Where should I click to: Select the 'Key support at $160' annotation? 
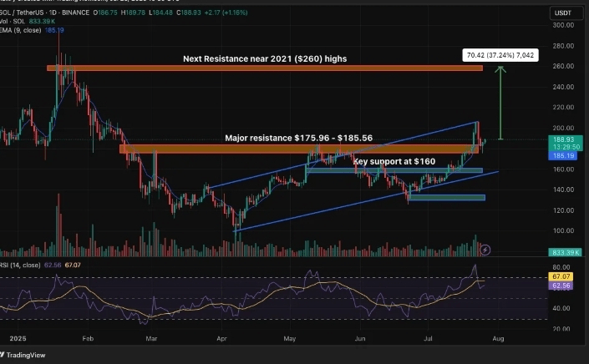point(394,162)
